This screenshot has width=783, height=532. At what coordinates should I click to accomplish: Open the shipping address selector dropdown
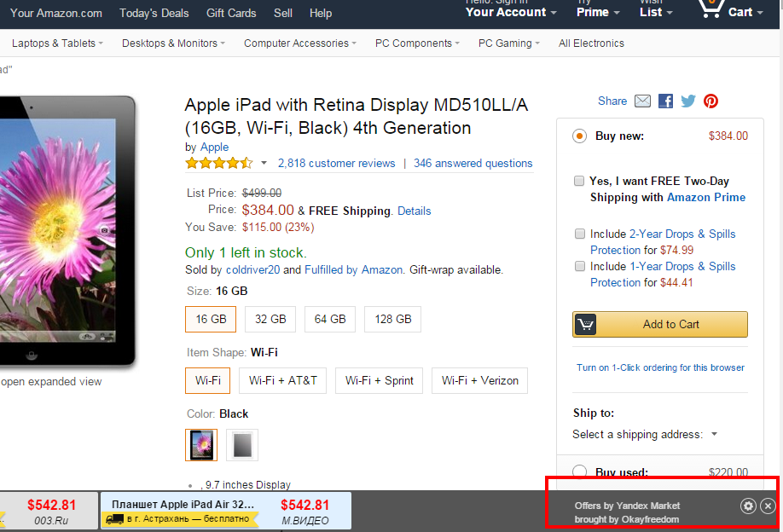645,434
